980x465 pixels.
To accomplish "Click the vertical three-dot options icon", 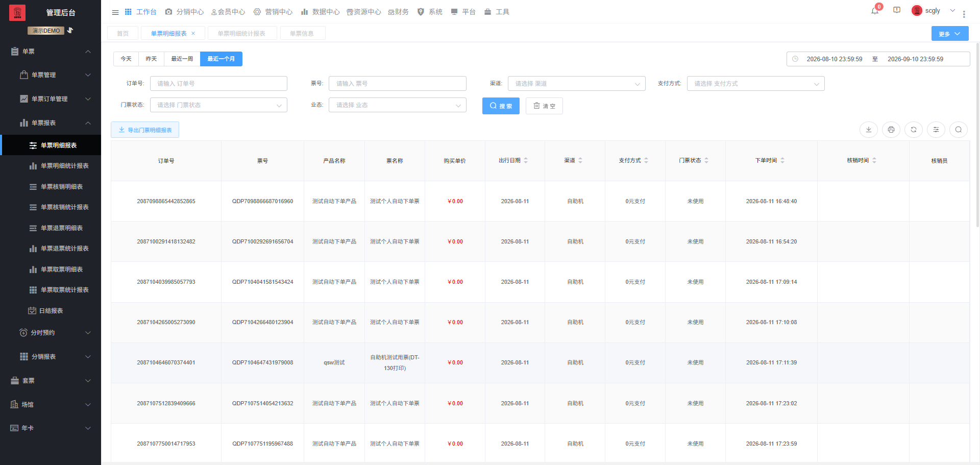I will pyautogui.click(x=964, y=14).
